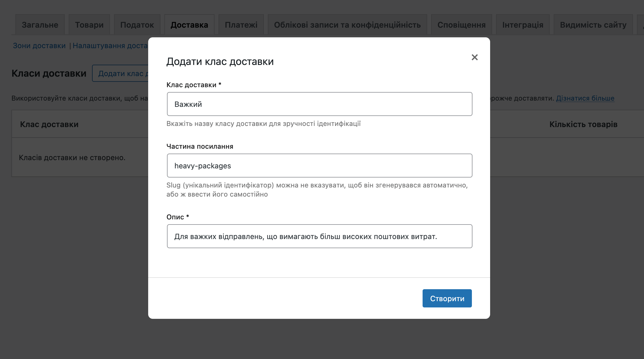Click the Slug helper description text
The height and width of the screenshot is (359, 644).
coord(317,189)
